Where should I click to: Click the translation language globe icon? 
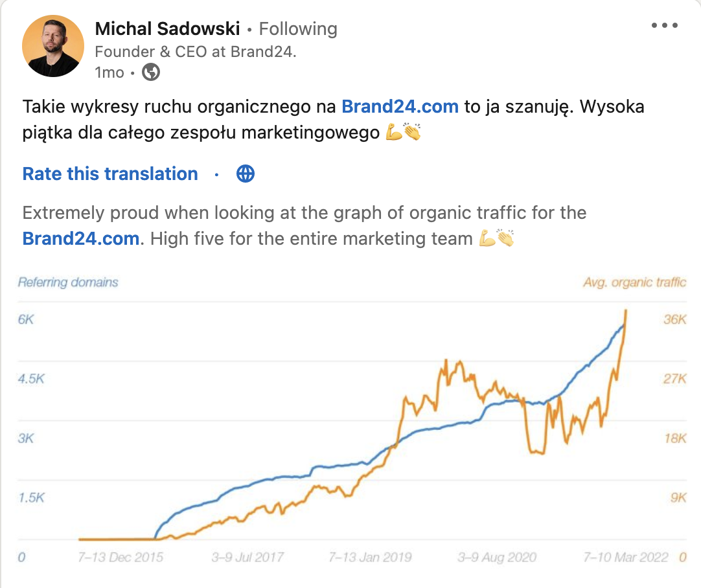[x=246, y=174]
